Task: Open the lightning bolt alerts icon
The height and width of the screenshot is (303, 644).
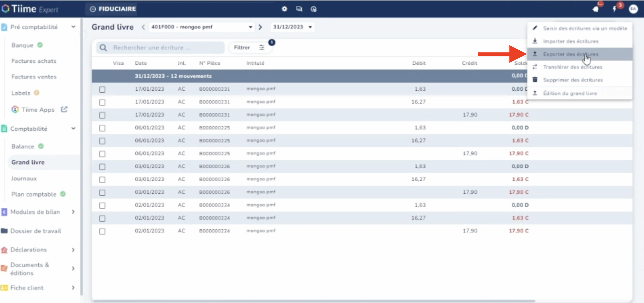Action: 614,9
